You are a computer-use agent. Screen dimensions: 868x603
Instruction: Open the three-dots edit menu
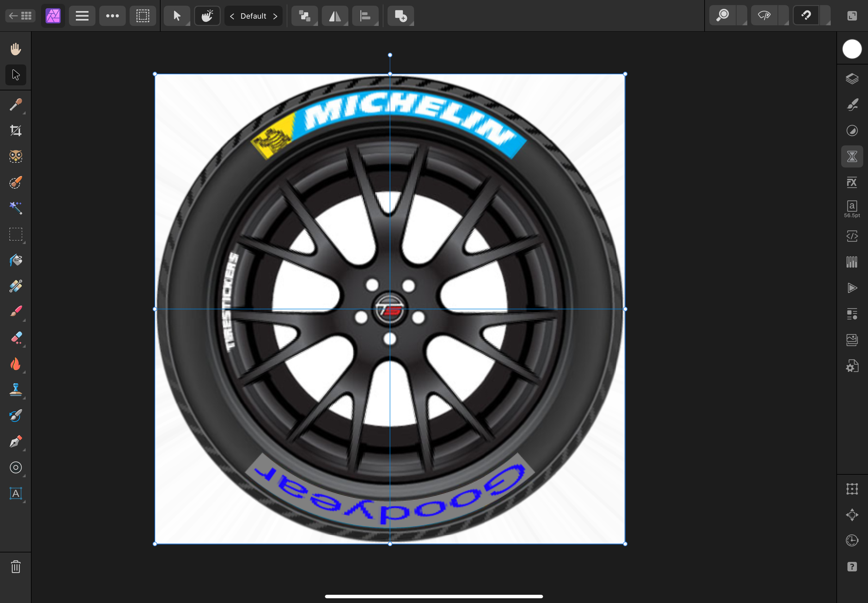(112, 16)
